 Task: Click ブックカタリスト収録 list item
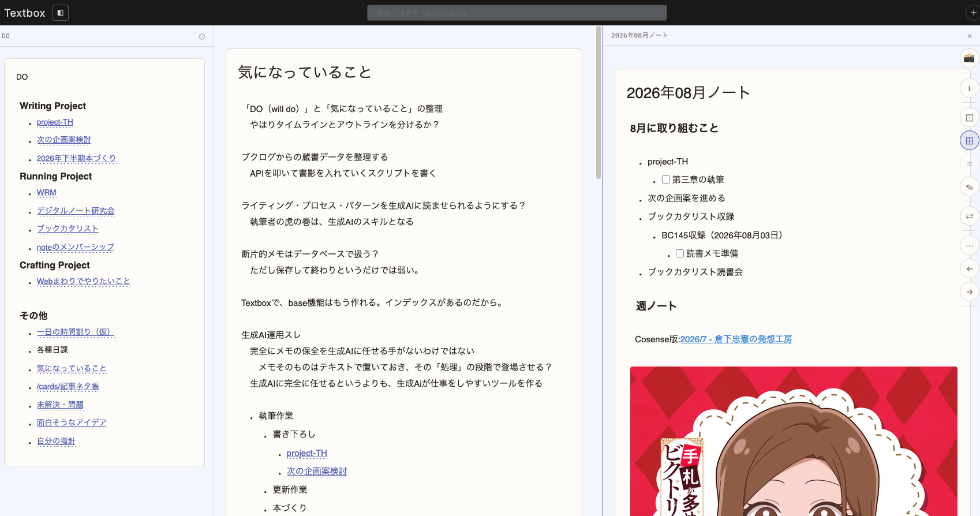pyautogui.click(x=691, y=216)
